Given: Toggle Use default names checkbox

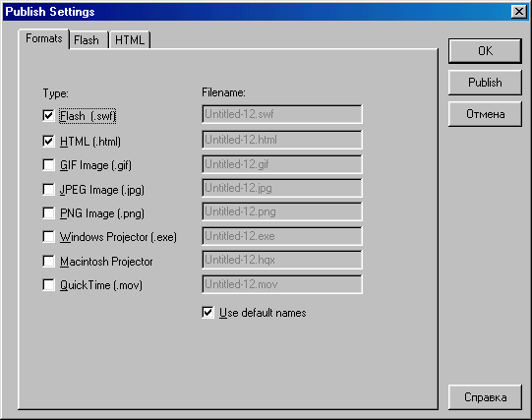Looking at the screenshot, I should coord(207,312).
